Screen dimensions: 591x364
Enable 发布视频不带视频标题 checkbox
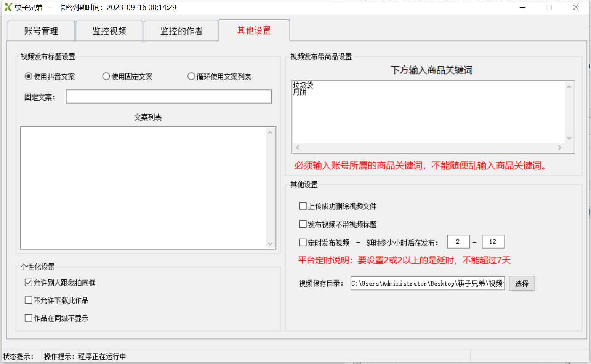pos(302,224)
